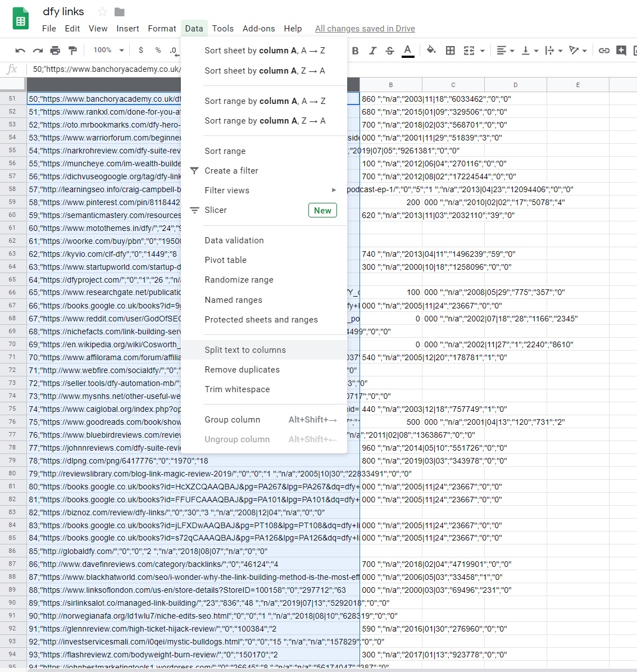637x672 pixels.
Task: Open the text wrapping dropdown
Action: click(553, 51)
